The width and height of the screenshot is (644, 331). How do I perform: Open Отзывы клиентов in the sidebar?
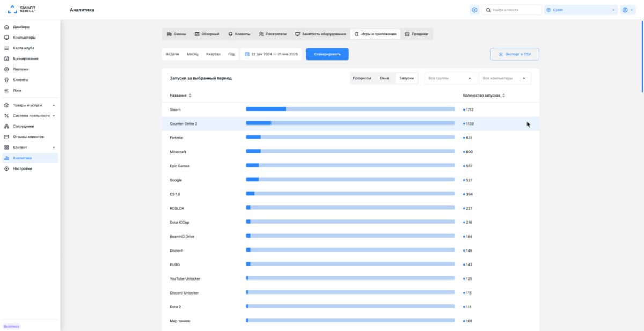click(28, 137)
